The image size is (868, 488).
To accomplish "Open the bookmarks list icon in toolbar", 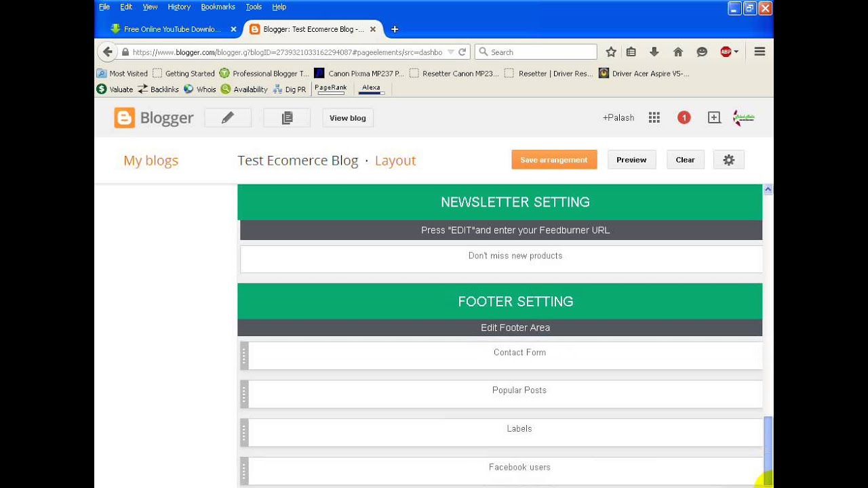I will coord(631,52).
